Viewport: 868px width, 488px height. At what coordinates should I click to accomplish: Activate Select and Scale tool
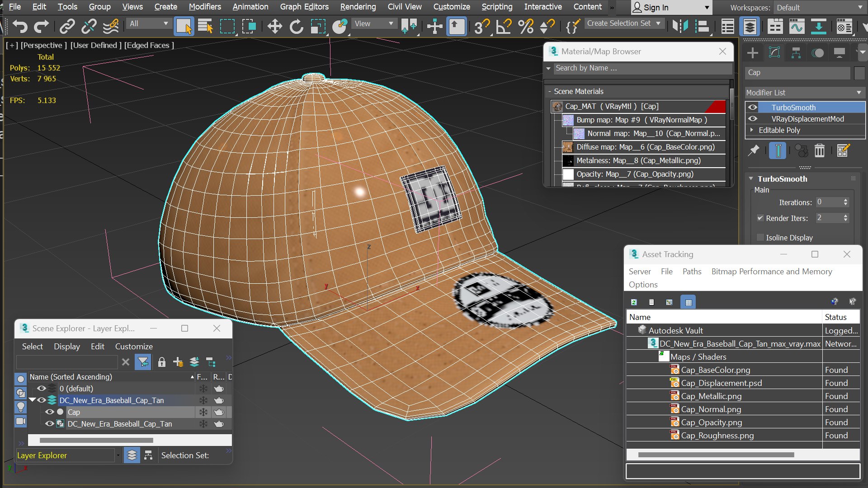[318, 26]
